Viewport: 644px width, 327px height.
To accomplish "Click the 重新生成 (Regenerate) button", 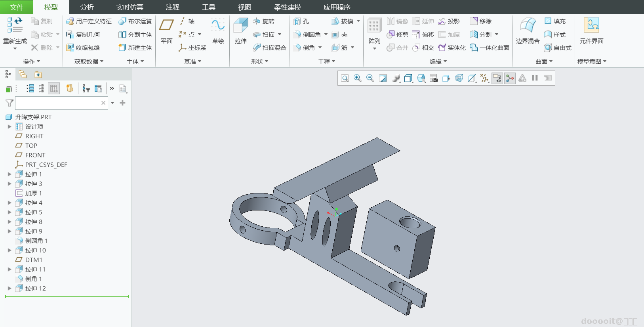I will pyautogui.click(x=15, y=33).
